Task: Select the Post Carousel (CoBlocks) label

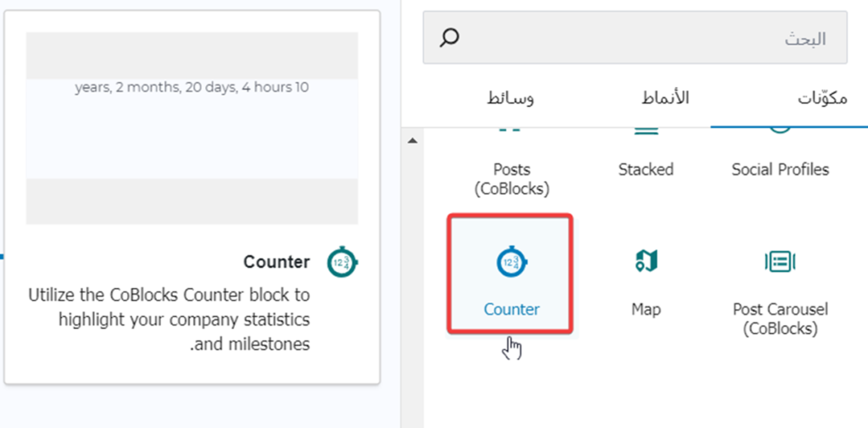Action: click(x=779, y=319)
